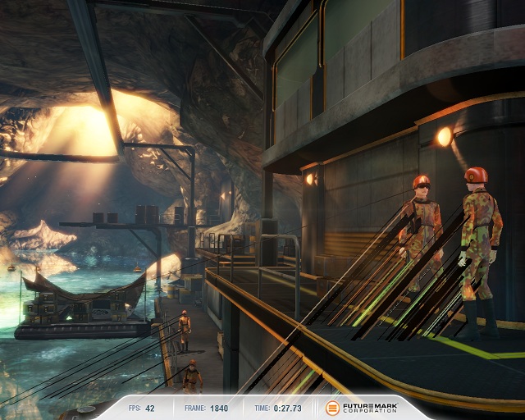Image resolution: width=525 pixels, height=420 pixels.
Task: Click the FRAME counter 1840
Action: click(219, 409)
